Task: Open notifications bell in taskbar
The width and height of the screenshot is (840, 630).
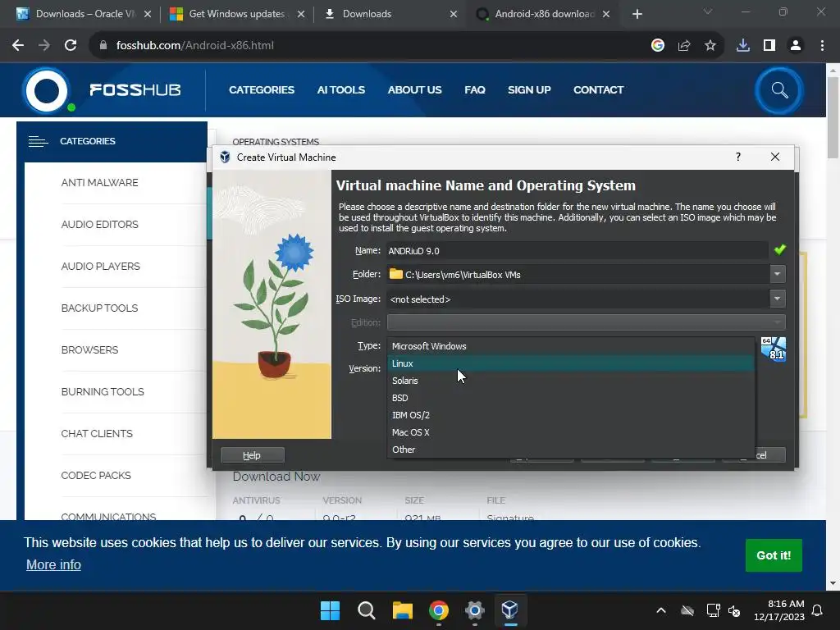Action: tap(817, 610)
